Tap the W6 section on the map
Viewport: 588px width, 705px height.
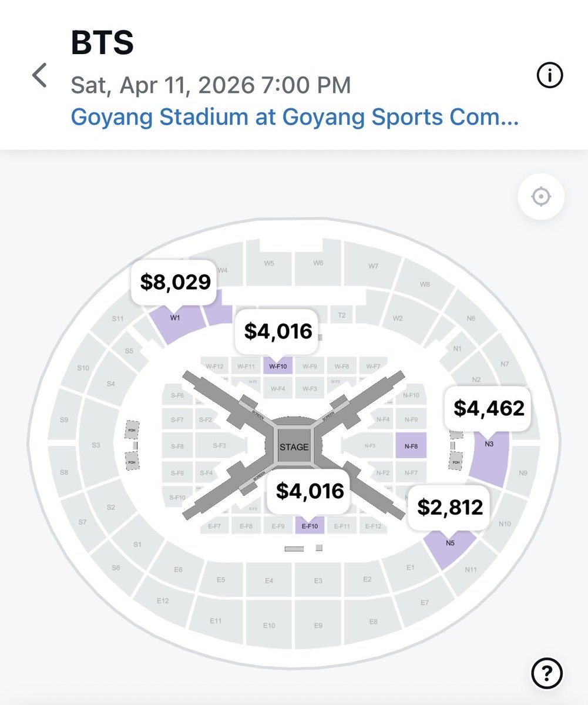318,264
